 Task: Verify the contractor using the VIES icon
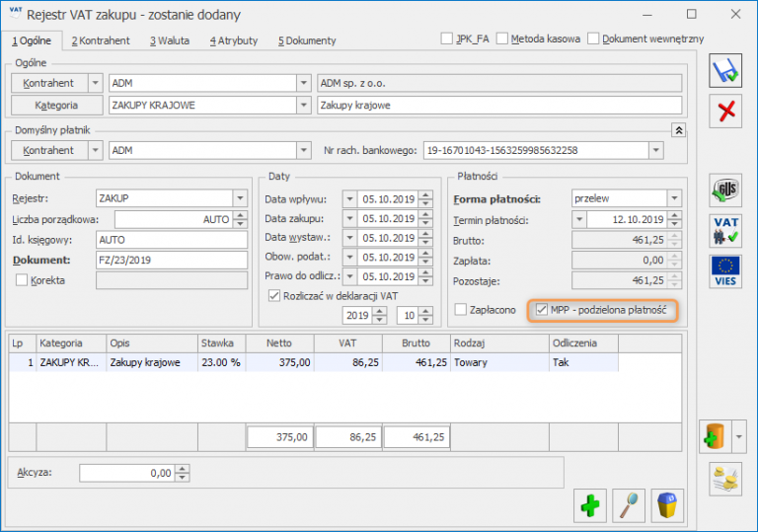[726, 270]
